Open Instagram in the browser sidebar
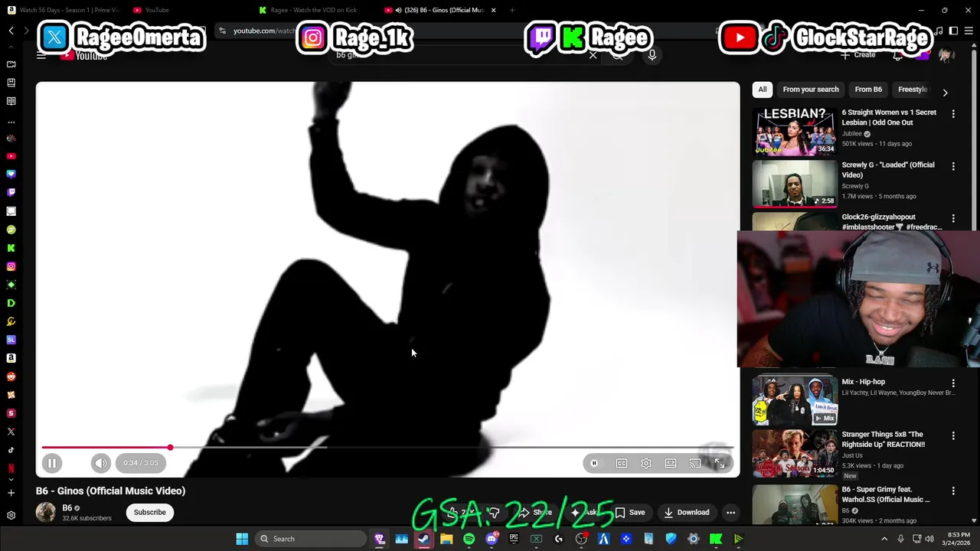980x551 pixels. tap(11, 266)
